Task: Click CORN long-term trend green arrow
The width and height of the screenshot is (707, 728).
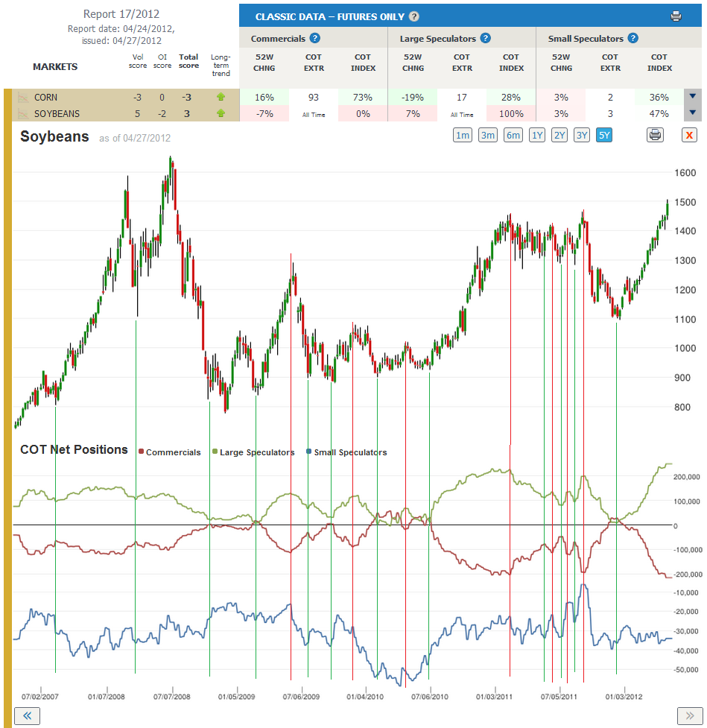Action: tap(221, 97)
